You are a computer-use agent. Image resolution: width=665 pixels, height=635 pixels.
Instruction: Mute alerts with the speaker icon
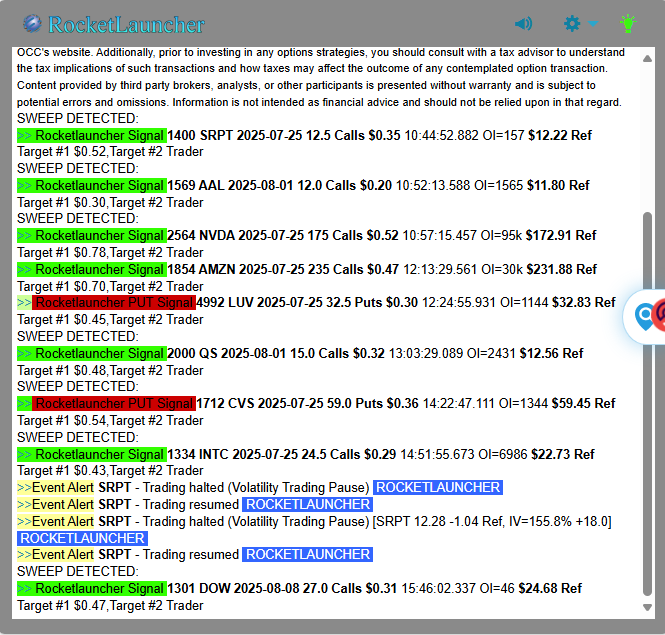click(x=523, y=23)
